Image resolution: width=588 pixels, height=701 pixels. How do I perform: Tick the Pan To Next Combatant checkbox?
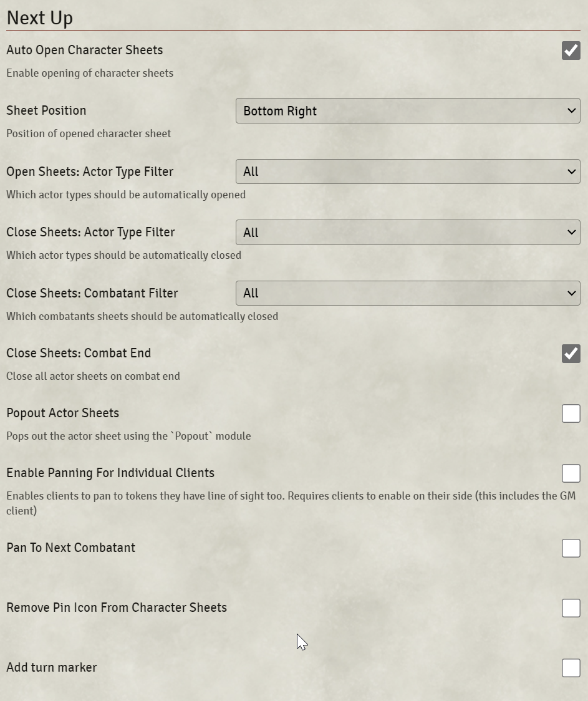[x=571, y=548]
